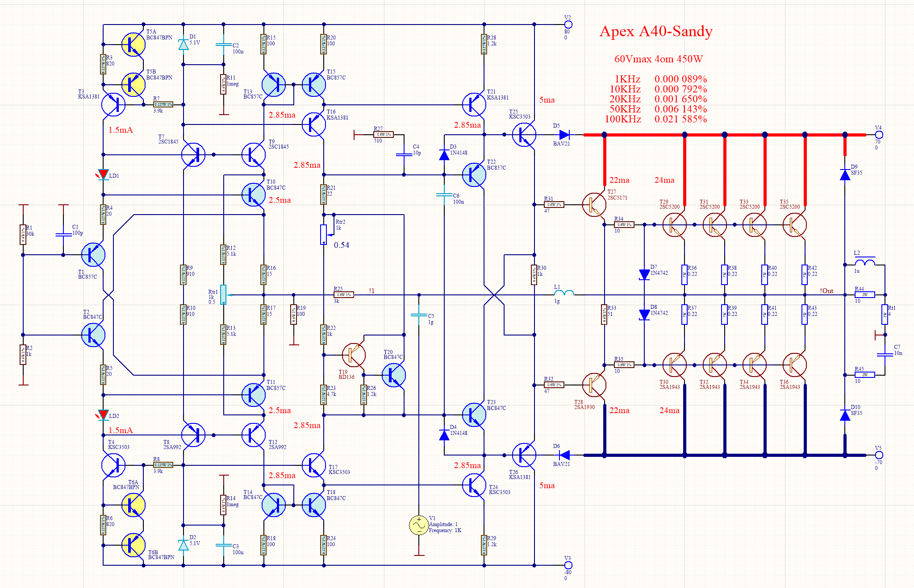The width and height of the screenshot is (914, 588).
Task: Click transistor T20 BC847C
Action: click(x=394, y=375)
